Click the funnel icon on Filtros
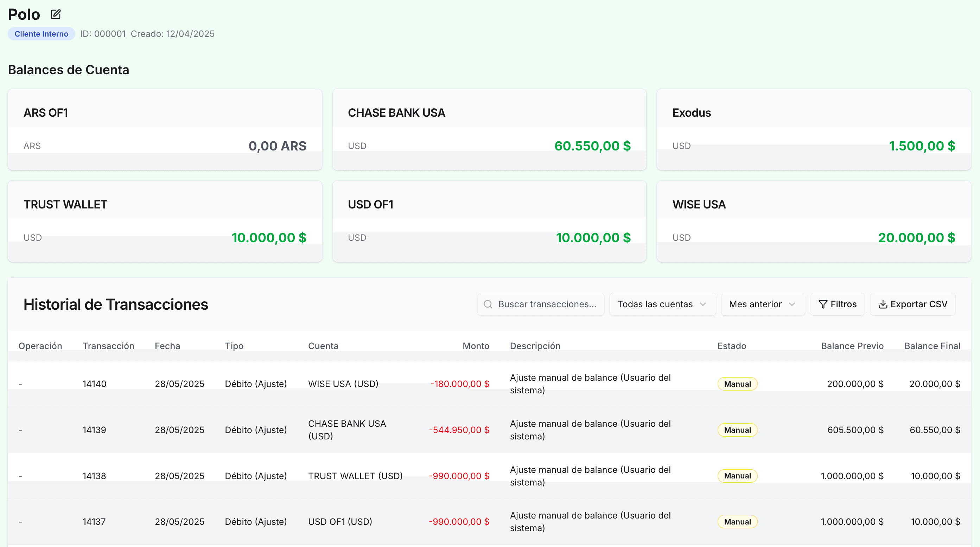 pos(822,304)
